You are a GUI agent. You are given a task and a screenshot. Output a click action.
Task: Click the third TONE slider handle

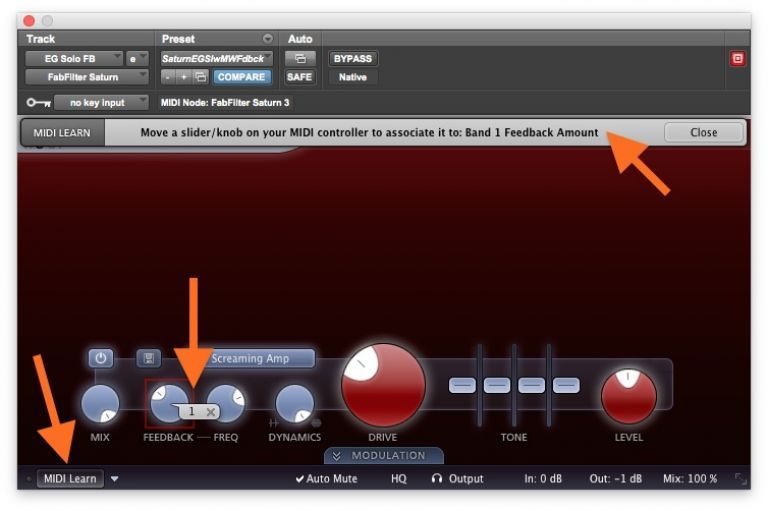coord(531,385)
